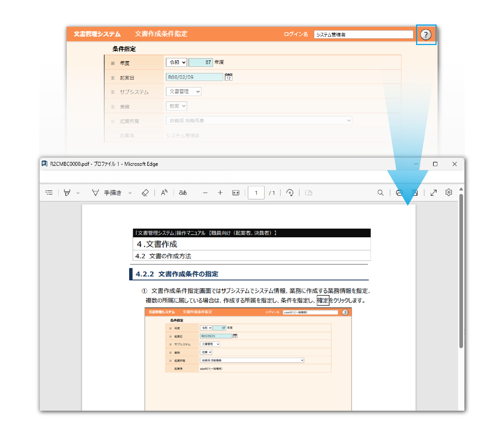Open the サブシステム dropdown showing 文書管理
The image size is (504, 437).
pos(183,91)
